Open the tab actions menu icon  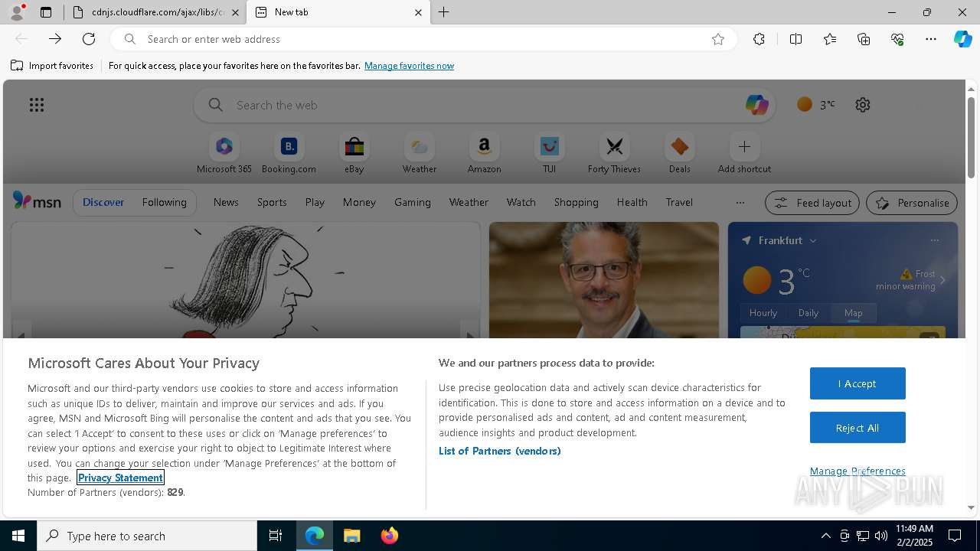(x=46, y=12)
